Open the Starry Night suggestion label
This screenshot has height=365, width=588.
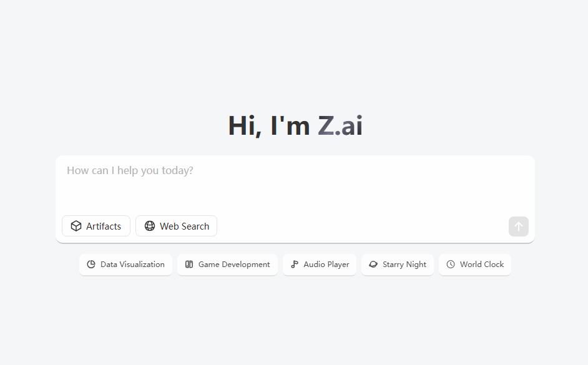point(404,265)
